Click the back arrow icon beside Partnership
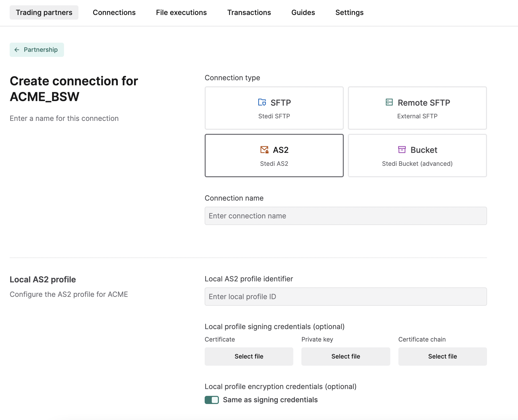518x420 pixels. point(17,50)
